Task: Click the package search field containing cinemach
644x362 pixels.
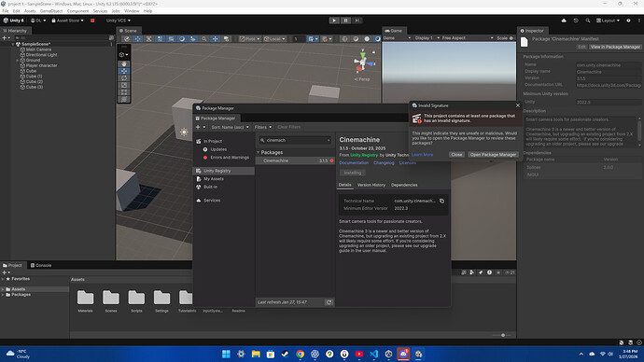Action: click(295, 140)
